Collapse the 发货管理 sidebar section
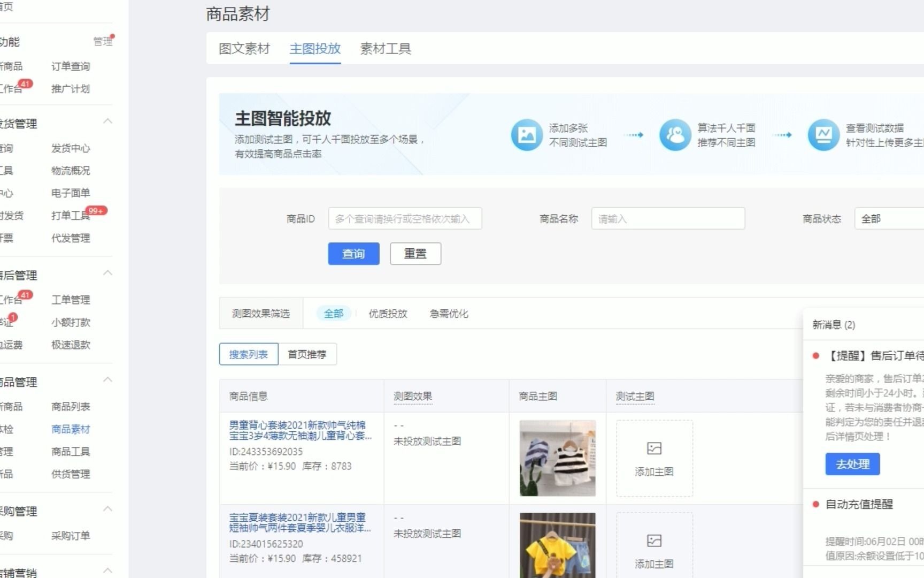 [107, 120]
